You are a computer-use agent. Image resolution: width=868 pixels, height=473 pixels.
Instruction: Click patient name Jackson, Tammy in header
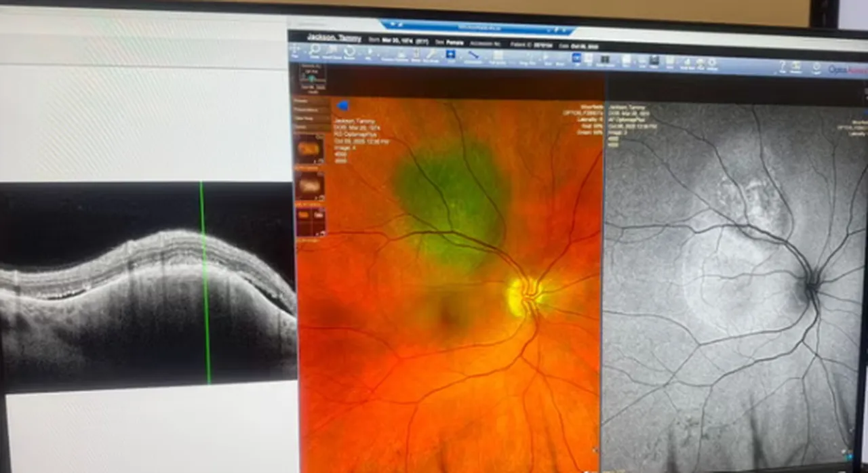click(x=334, y=38)
